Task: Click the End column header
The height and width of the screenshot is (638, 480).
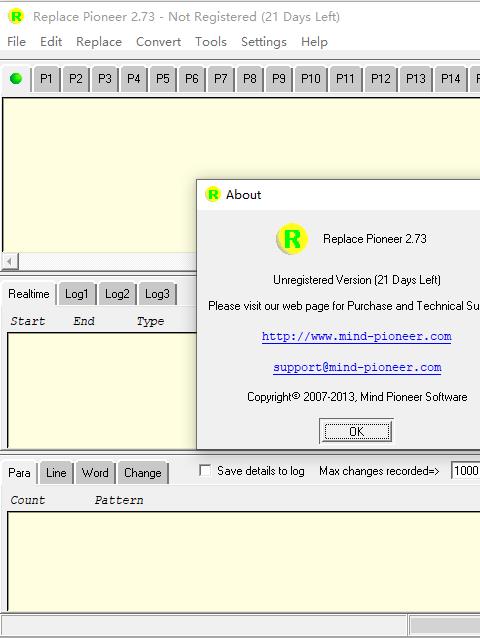Action: [x=84, y=321]
